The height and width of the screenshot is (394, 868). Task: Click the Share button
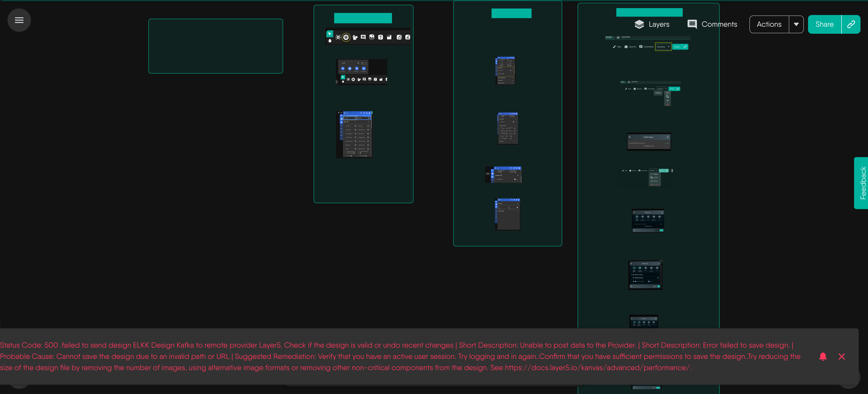coord(825,24)
